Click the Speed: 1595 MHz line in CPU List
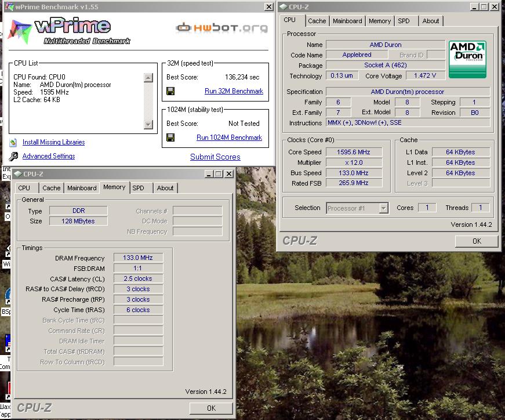The width and height of the screenshot is (505, 420). 41,92
